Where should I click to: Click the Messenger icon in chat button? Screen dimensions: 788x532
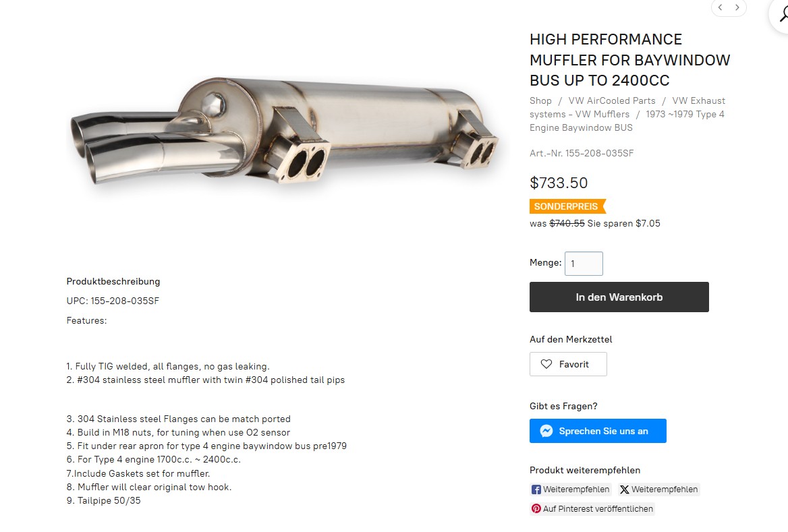pos(546,431)
